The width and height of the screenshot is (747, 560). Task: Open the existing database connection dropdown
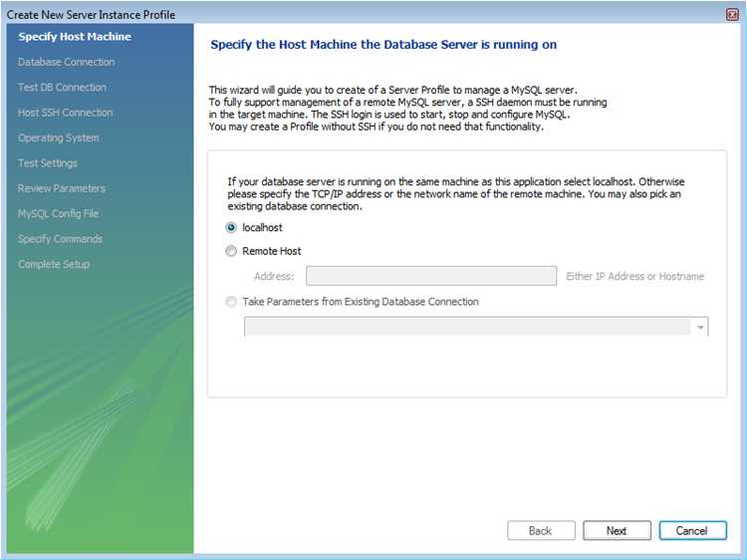tap(700, 327)
